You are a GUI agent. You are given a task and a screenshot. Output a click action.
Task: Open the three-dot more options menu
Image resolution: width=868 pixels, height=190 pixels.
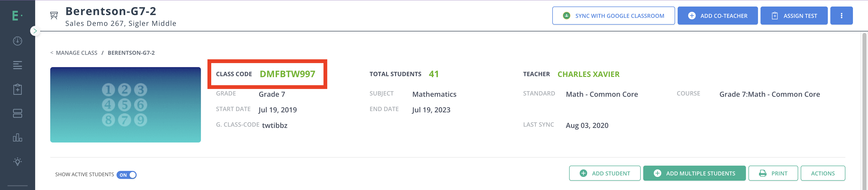(841, 16)
